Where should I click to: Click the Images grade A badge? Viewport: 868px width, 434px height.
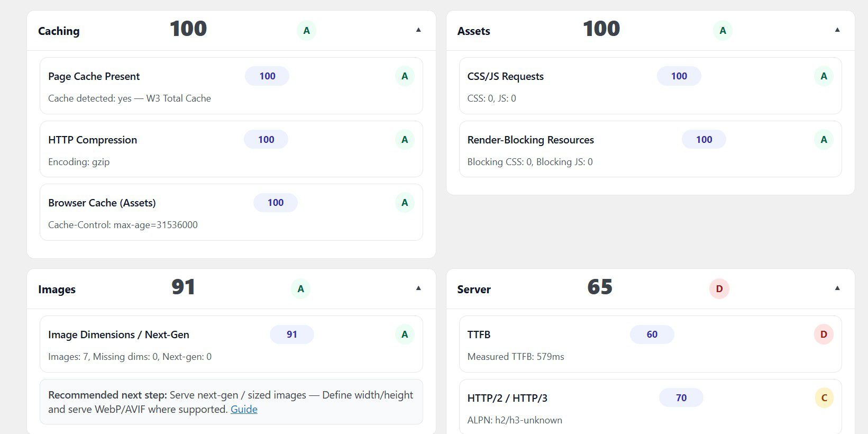300,289
